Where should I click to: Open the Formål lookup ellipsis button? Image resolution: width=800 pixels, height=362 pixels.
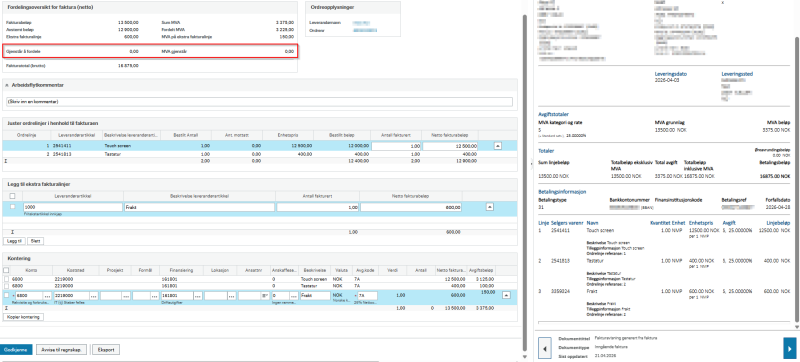155,296
